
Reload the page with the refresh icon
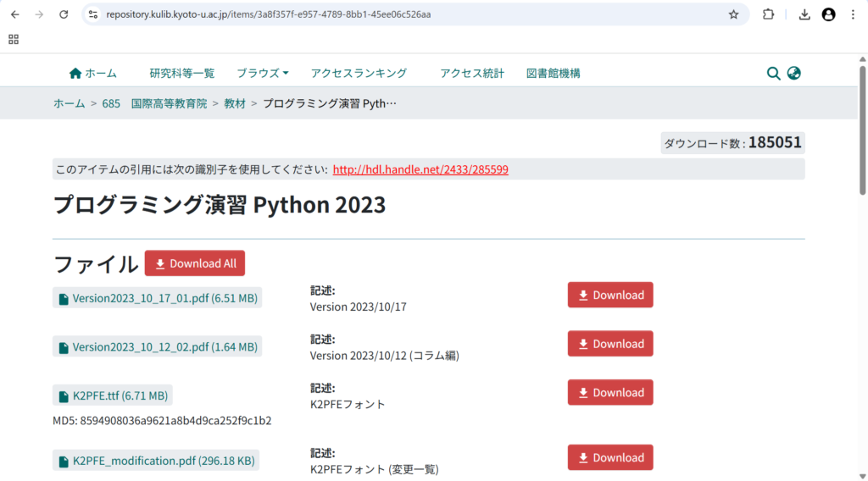[x=64, y=14]
